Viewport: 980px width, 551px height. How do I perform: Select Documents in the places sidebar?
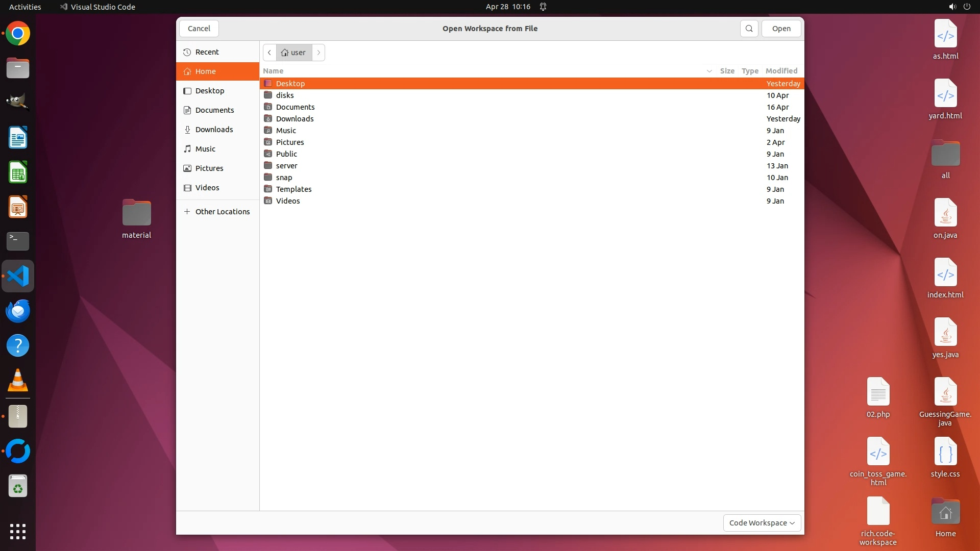tap(214, 110)
